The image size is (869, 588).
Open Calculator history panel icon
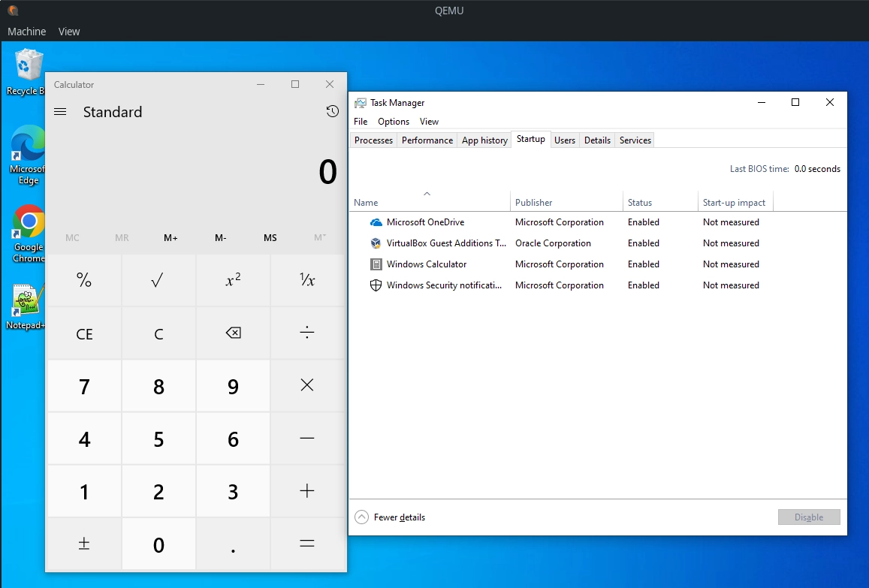332,111
